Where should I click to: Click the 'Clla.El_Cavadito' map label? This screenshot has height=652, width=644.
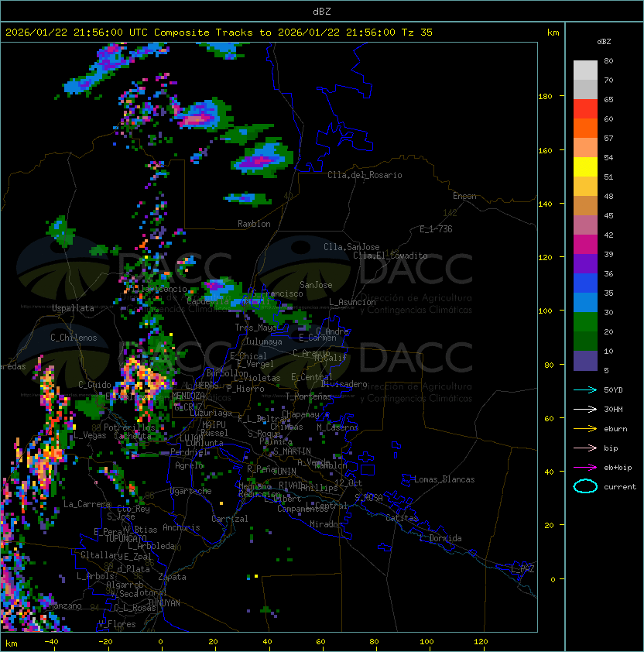tap(390, 256)
